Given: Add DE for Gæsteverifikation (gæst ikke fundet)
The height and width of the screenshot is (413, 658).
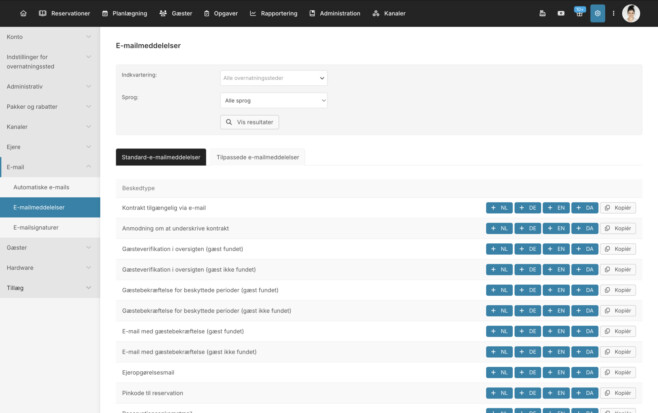Looking at the screenshot, I should click(527, 269).
